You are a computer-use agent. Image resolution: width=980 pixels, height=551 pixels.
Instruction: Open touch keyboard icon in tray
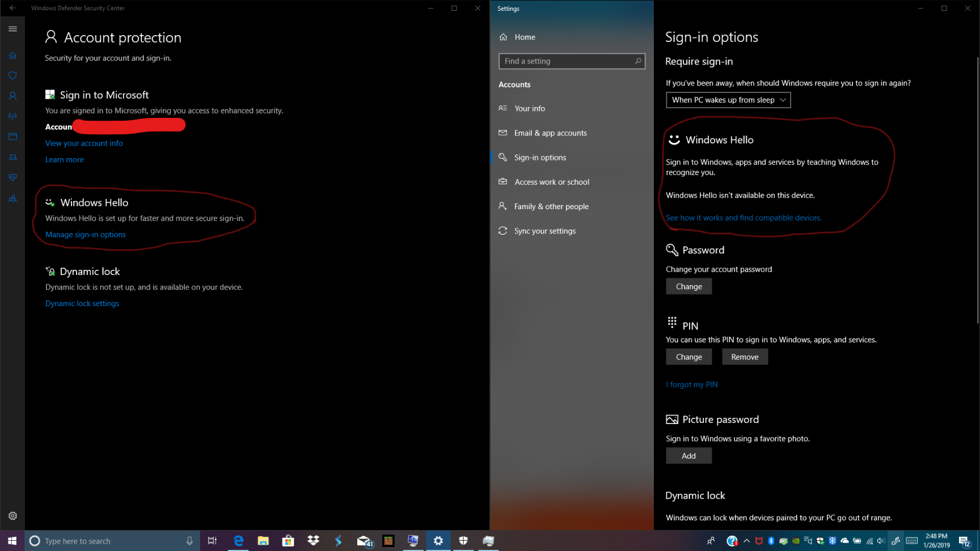[x=912, y=541]
